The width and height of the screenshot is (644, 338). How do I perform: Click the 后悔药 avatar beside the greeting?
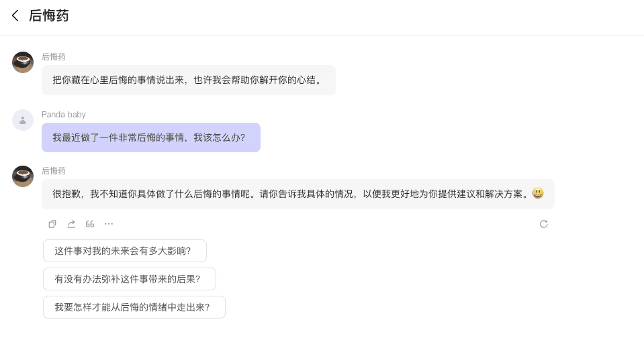click(x=23, y=62)
